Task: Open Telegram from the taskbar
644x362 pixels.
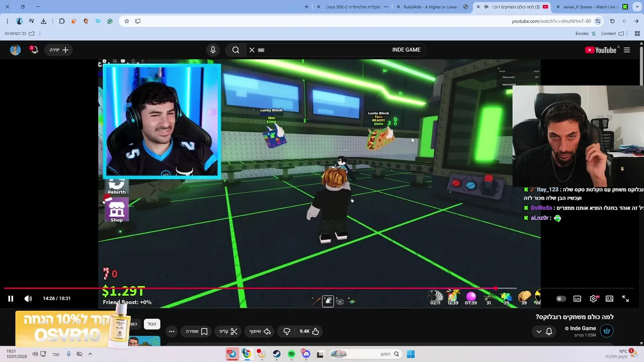Action: 232,354
